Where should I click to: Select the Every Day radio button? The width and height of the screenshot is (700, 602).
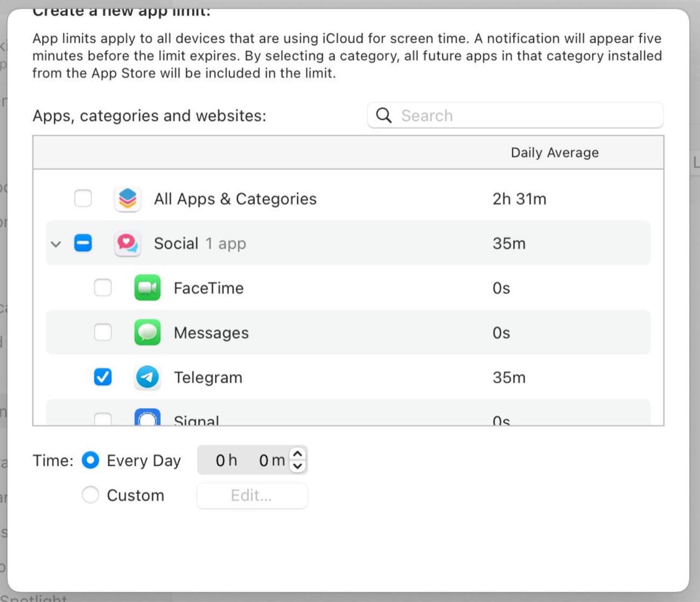coord(90,460)
